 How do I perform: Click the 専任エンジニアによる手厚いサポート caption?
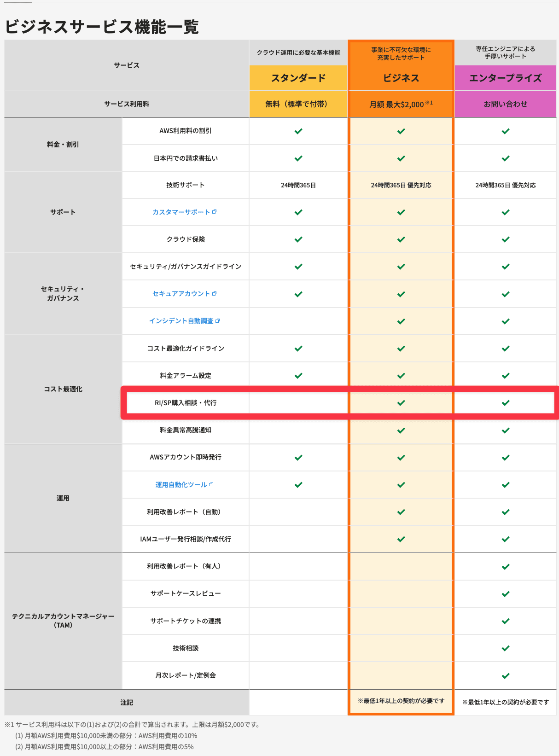(x=506, y=52)
